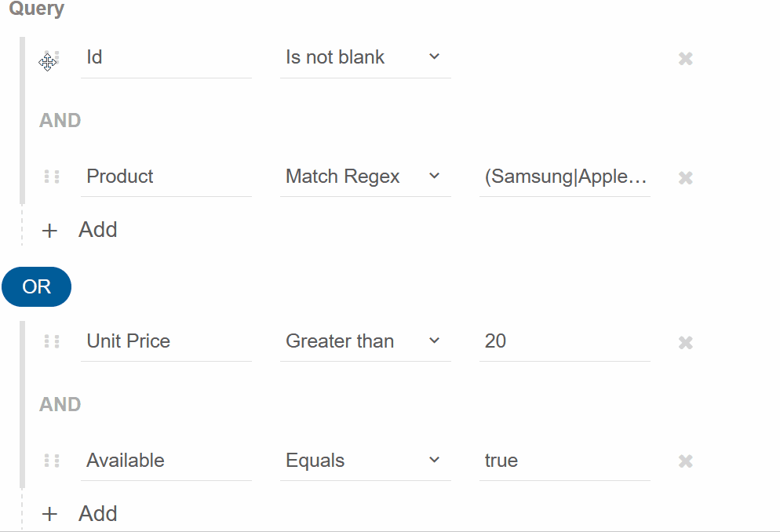Delete the Product Match Regex condition
This screenshot has width=780, height=532.
[686, 177]
